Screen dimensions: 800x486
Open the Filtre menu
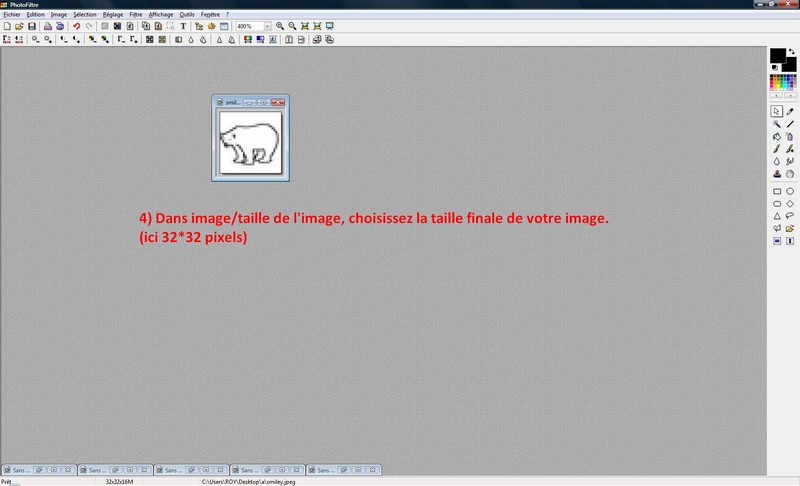tap(136, 15)
